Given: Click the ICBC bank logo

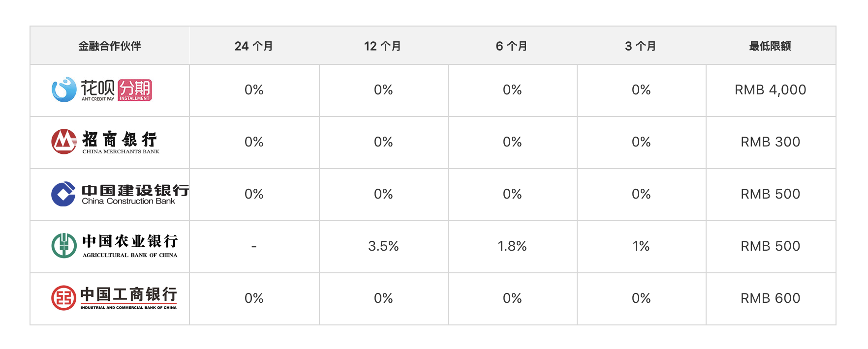Looking at the screenshot, I should point(114,298).
